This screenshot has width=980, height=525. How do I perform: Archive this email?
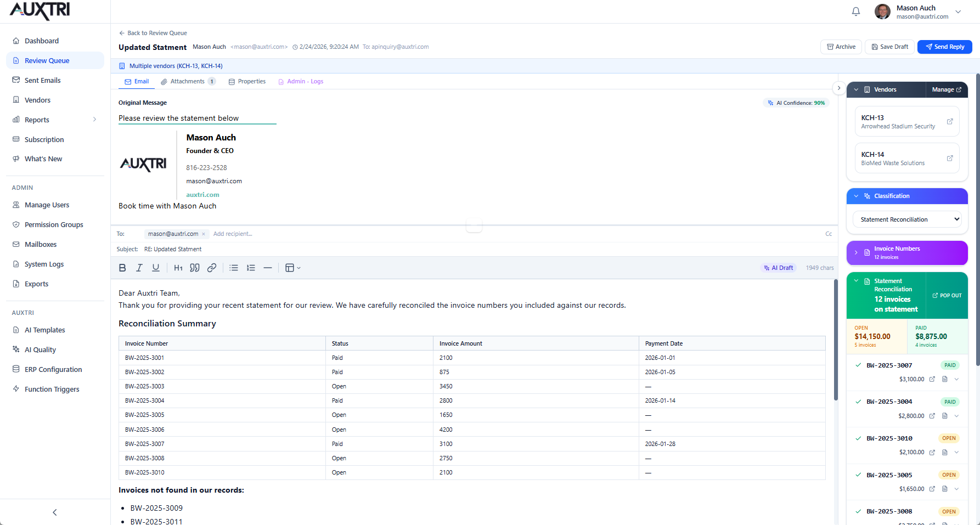(841, 47)
